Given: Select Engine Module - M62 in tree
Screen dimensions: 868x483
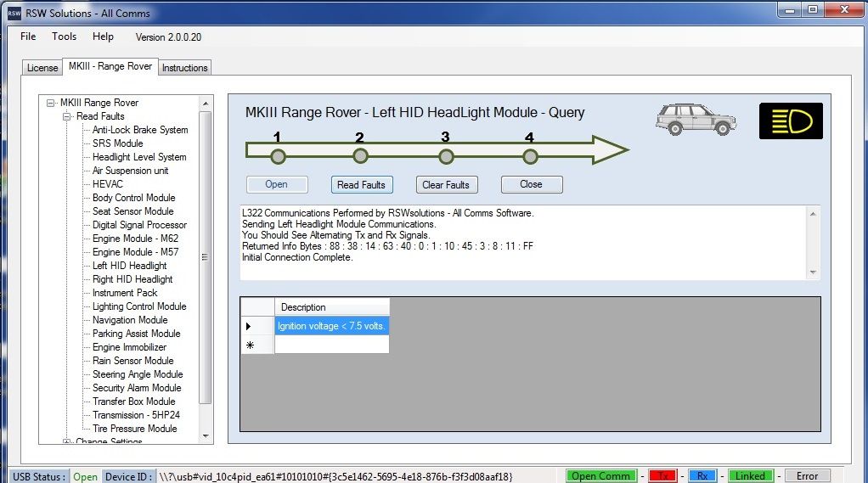Looking at the screenshot, I should pyautogui.click(x=136, y=239).
